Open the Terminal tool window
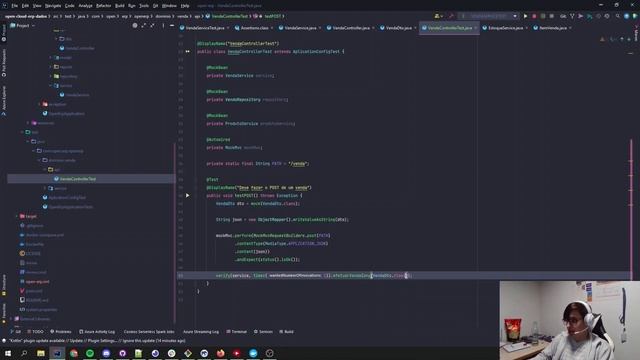Image resolution: width=640 pixels, height=360 pixels. tap(237, 332)
